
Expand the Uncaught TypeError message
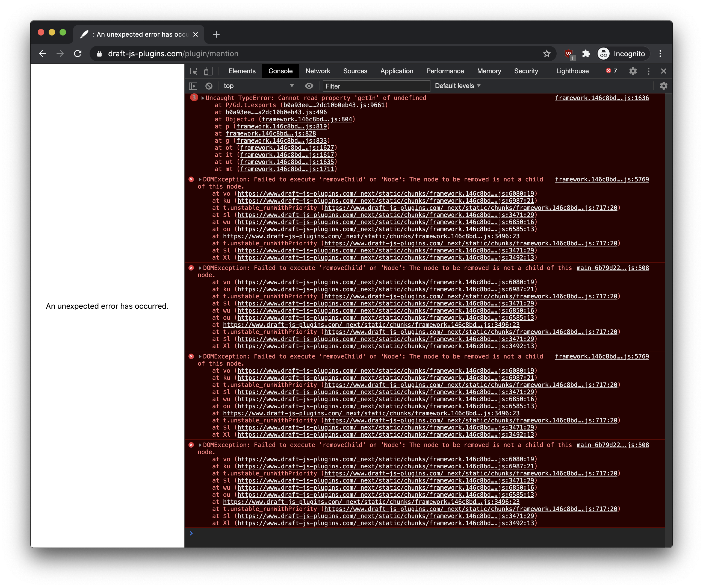point(203,98)
